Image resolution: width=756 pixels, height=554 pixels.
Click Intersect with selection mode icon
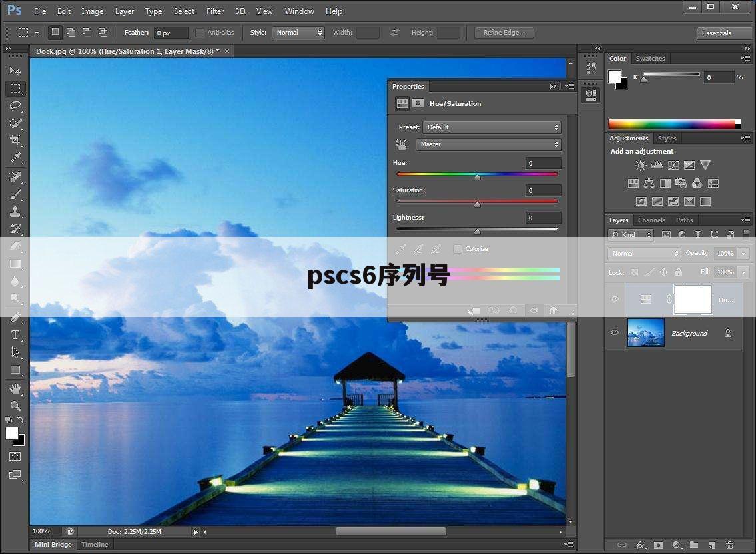103,33
